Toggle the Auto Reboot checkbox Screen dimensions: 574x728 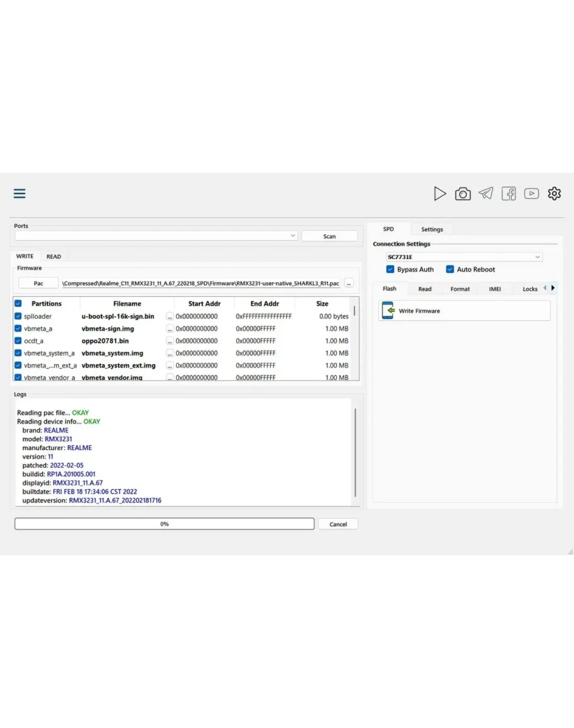click(450, 269)
